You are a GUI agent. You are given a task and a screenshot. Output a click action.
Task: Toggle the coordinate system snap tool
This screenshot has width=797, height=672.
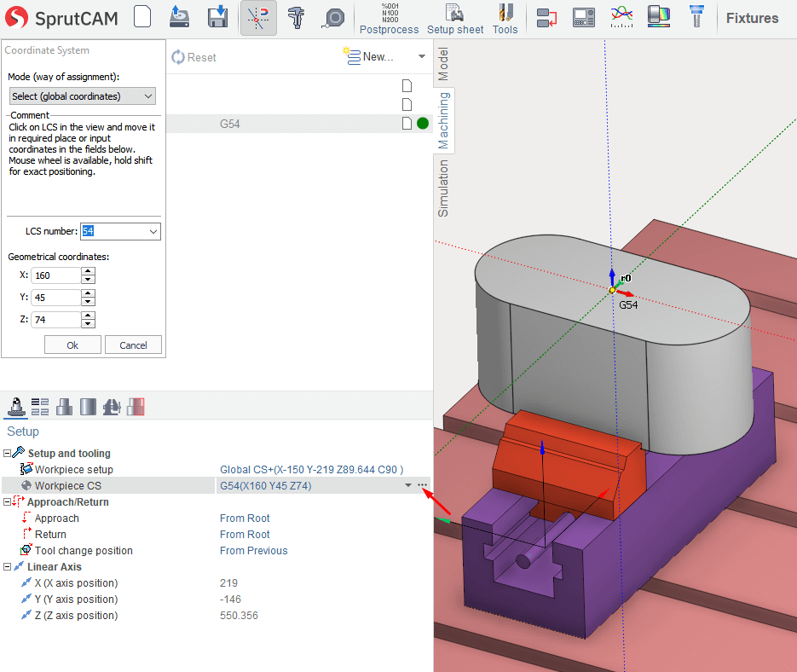(x=258, y=18)
